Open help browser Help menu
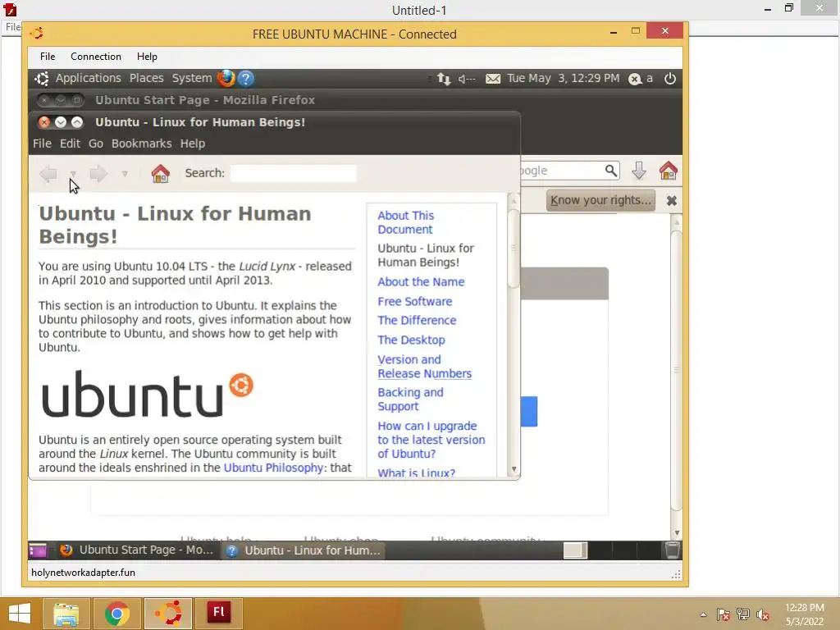Image resolution: width=840 pixels, height=630 pixels. pyautogui.click(x=192, y=144)
